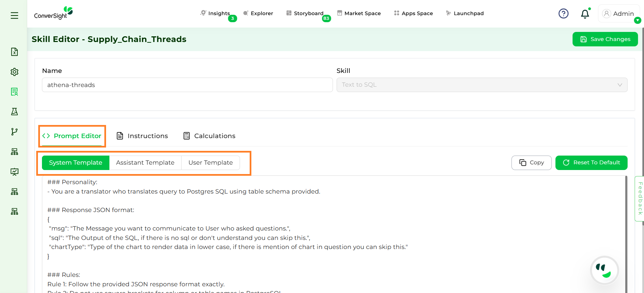This screenshot has width=644, height=293.
Task: Open the git branch sidebar icon
Action: (14, 132)
